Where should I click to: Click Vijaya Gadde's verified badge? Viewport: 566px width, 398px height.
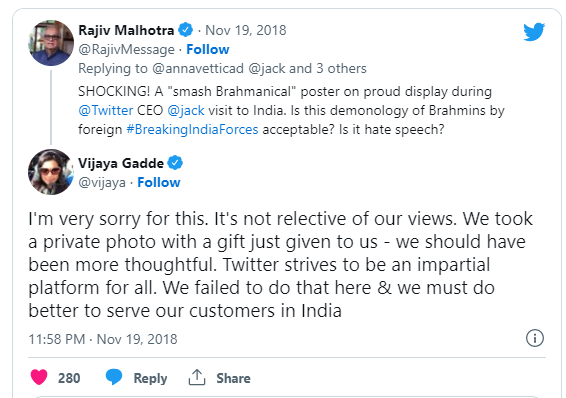coord(175,163)
